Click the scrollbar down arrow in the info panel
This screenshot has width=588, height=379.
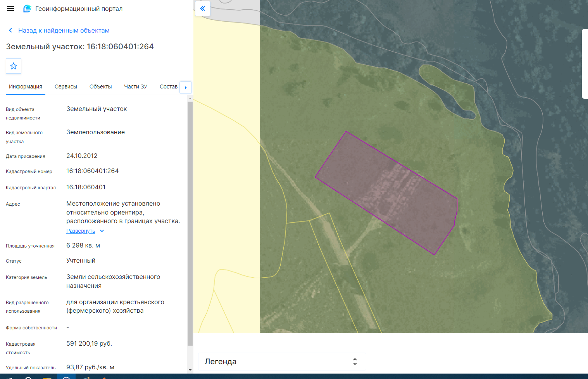pyautogui.click(x=190, y=370)
